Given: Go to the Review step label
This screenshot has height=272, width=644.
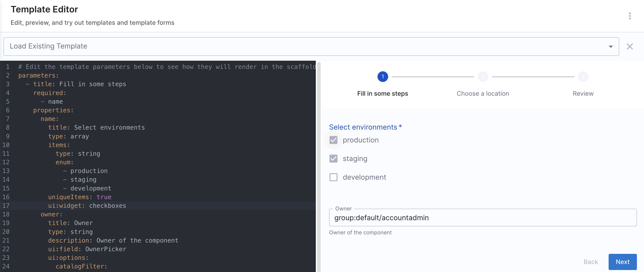Looking at the screenshot, I should coord(583,93).
